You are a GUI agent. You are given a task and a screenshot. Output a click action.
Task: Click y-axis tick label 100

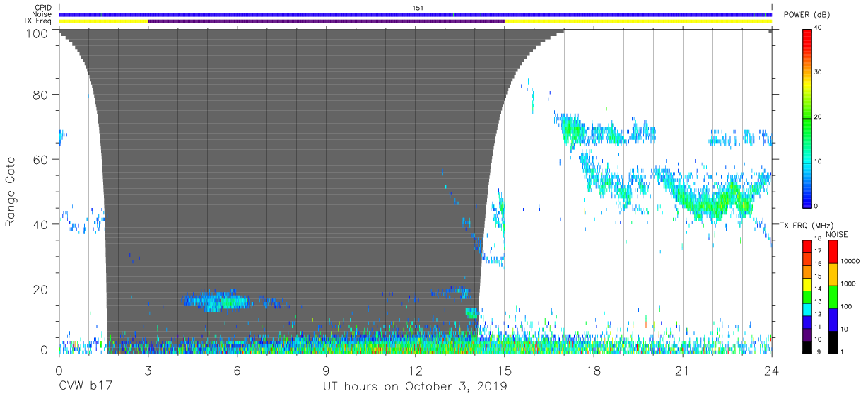[x=38, y=33]
